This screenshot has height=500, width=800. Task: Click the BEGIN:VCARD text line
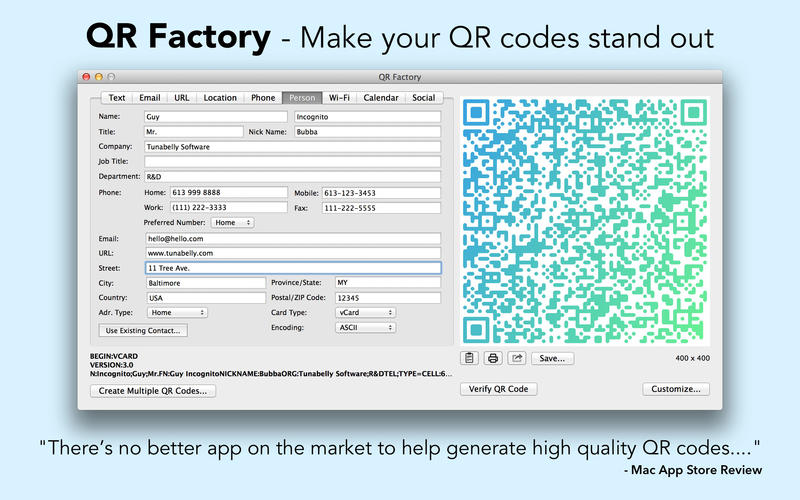coord(114,356)
